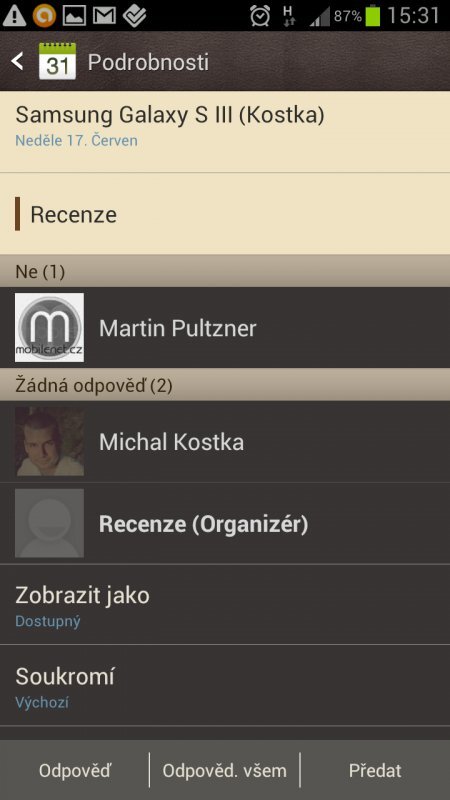Tap the Odpověd. všem button

pos(224,770)
